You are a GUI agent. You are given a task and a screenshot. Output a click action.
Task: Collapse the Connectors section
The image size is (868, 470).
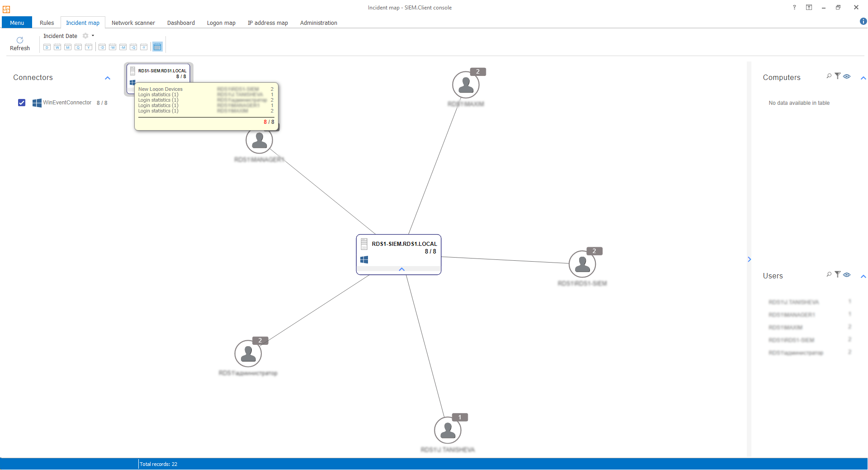coord(108,78)
